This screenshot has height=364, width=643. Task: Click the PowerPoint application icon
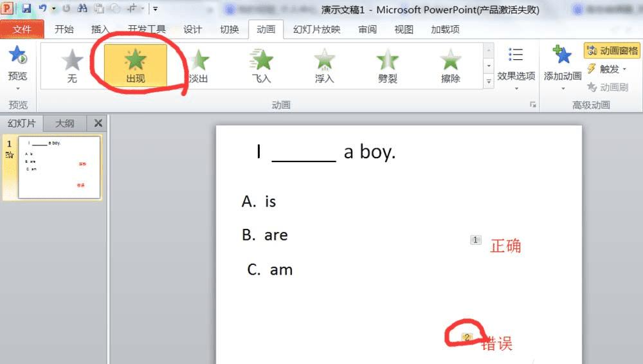tap(7, 8)
